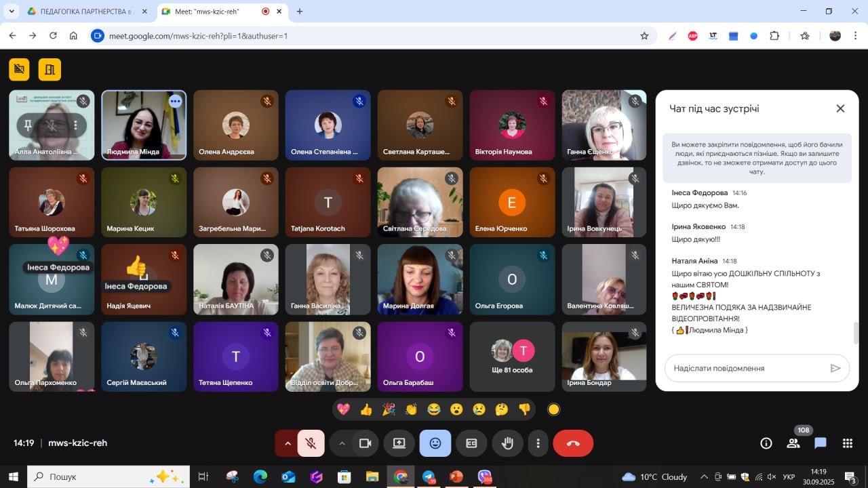Click the red leave call button
Image resolution: width=868 pixels, height=488 pixels.
coord(573,443)
